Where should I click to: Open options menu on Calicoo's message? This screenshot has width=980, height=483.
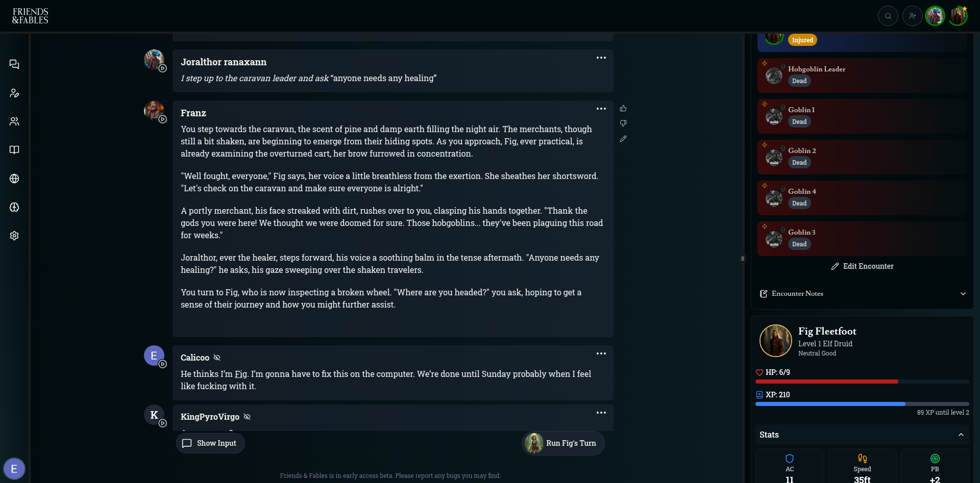tap(601, 353)
